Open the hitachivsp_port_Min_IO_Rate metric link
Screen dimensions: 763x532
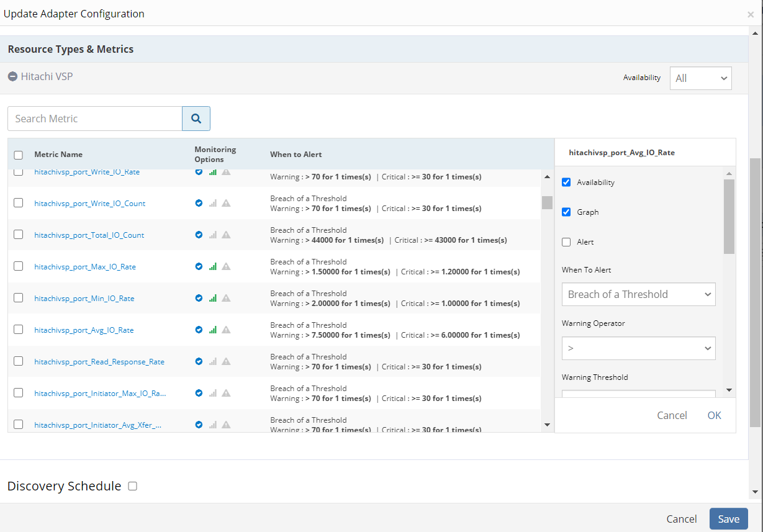[x=84, y=299]
